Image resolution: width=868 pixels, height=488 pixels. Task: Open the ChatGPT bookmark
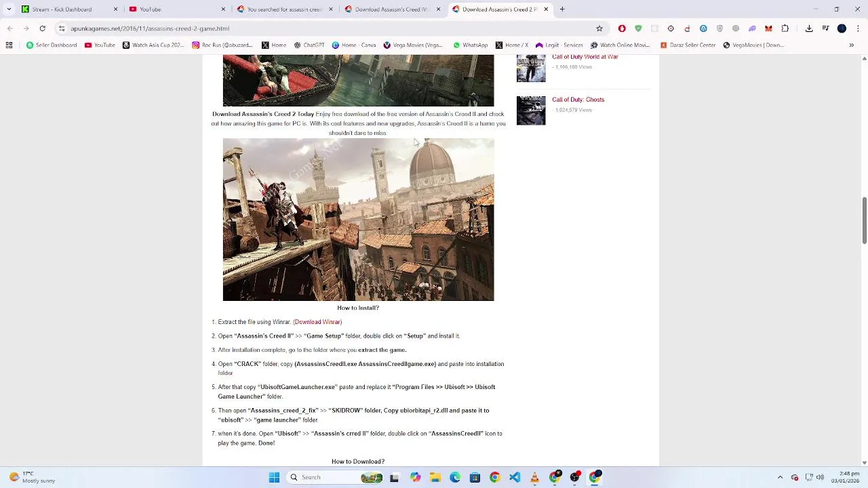click(x=309, y=45)
